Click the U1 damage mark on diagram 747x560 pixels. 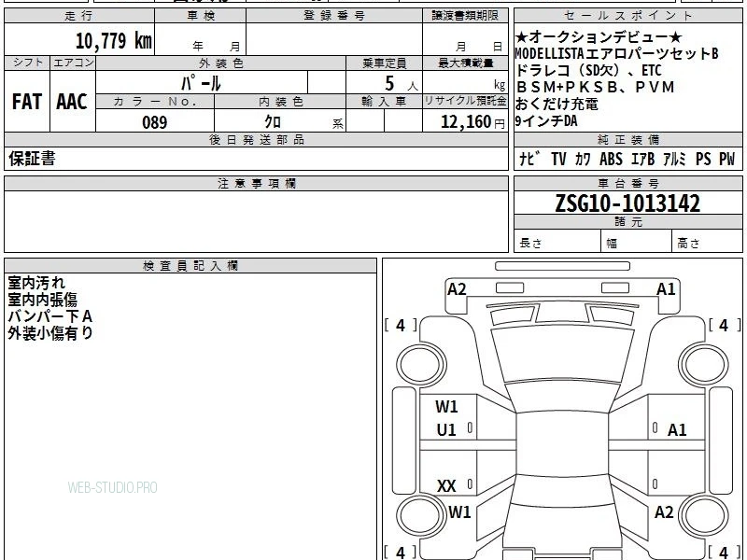446,430
